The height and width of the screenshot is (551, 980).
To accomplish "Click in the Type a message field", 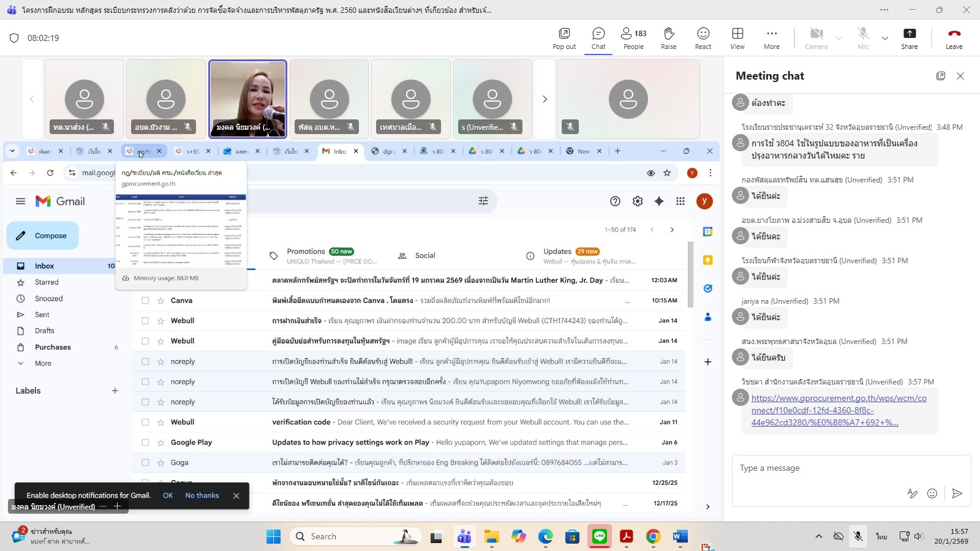I will 821,468.
